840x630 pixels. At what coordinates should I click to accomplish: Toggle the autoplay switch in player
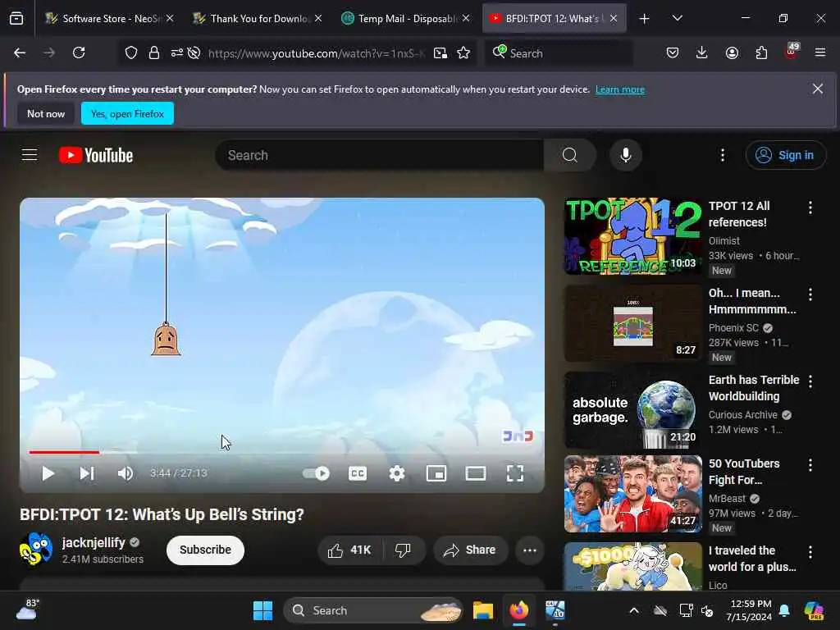(x=316, y=473)
